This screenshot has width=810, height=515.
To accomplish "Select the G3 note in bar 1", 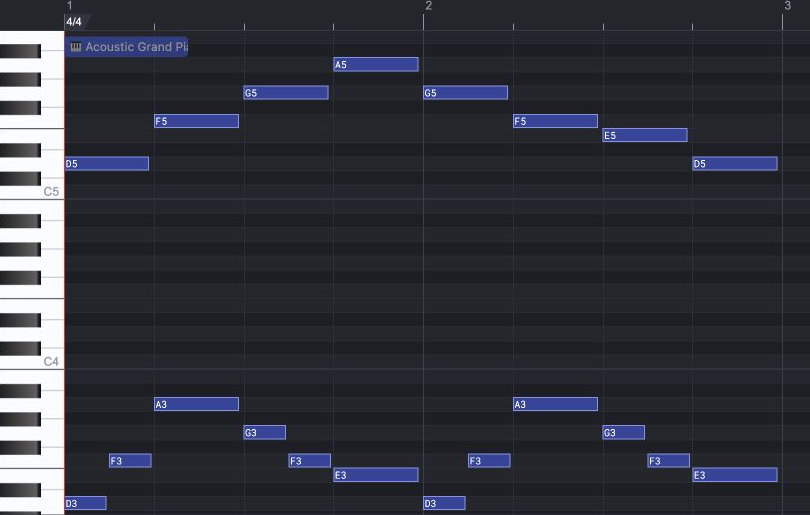I will [x=264, y=432].
